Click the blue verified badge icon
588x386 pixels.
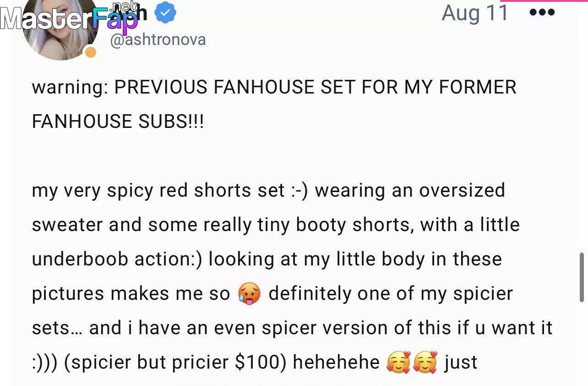[165, 13]
